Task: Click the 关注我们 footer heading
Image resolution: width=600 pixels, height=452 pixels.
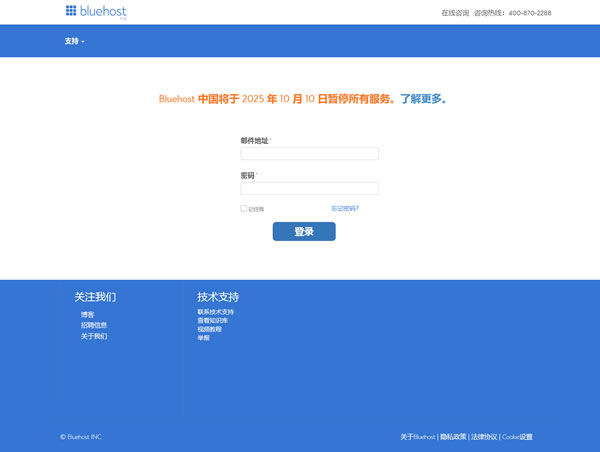Action: [95, 297]
